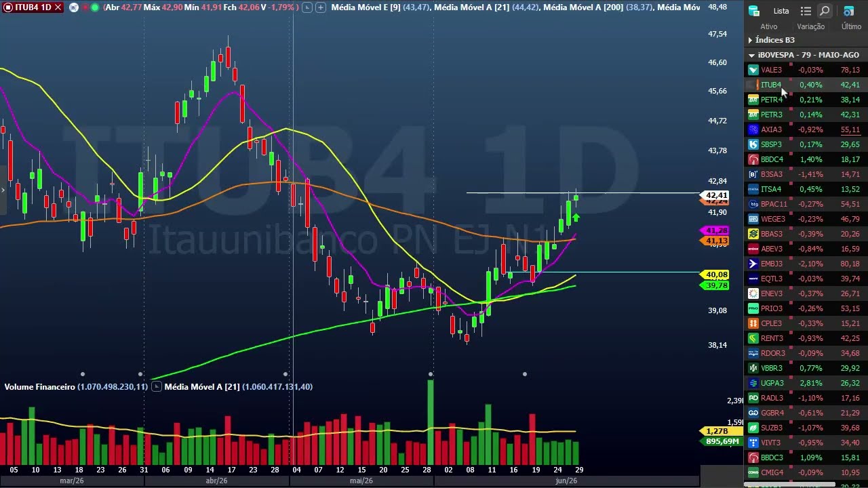868x488 pixels.
Task: Open the watchlist settings gear icon
Action: coord(848,11)
